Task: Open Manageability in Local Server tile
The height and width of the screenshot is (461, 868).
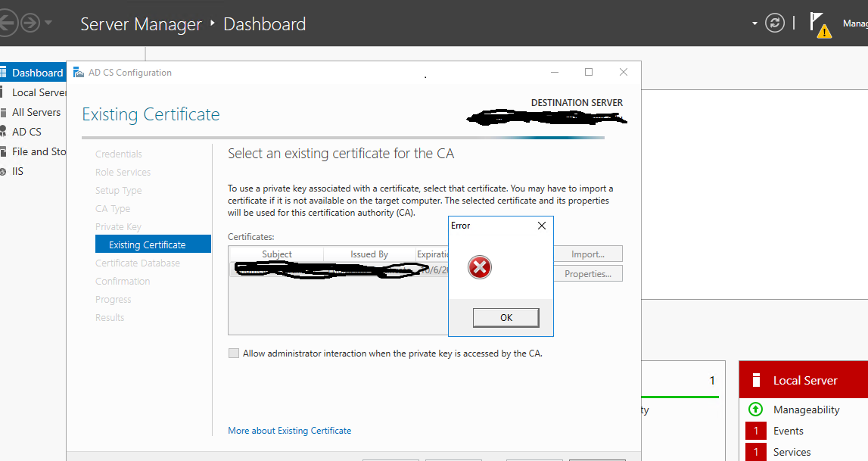Action: tap(806, 410)
